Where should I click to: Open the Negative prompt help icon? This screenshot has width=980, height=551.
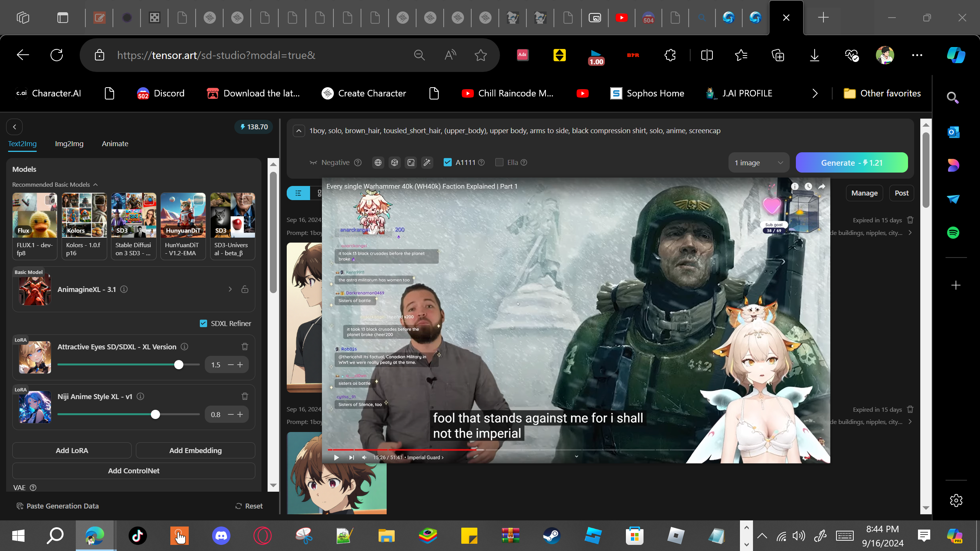point(358,163)
